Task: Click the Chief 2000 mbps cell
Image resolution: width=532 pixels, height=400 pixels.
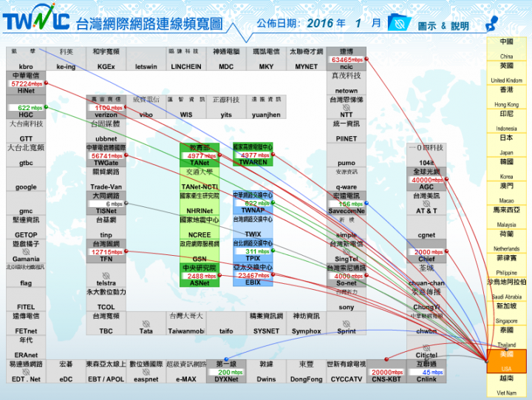Action: pyautogui.click(x=426, y=251)
